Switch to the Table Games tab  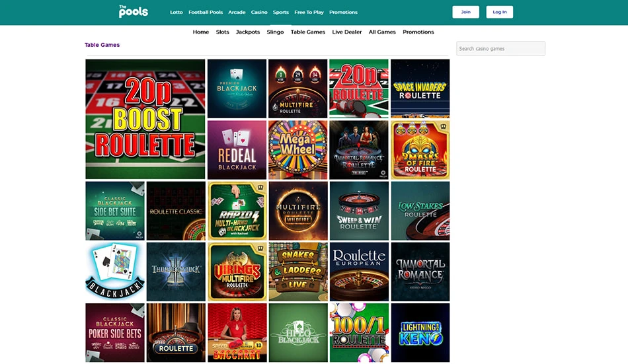click(307, 32)
